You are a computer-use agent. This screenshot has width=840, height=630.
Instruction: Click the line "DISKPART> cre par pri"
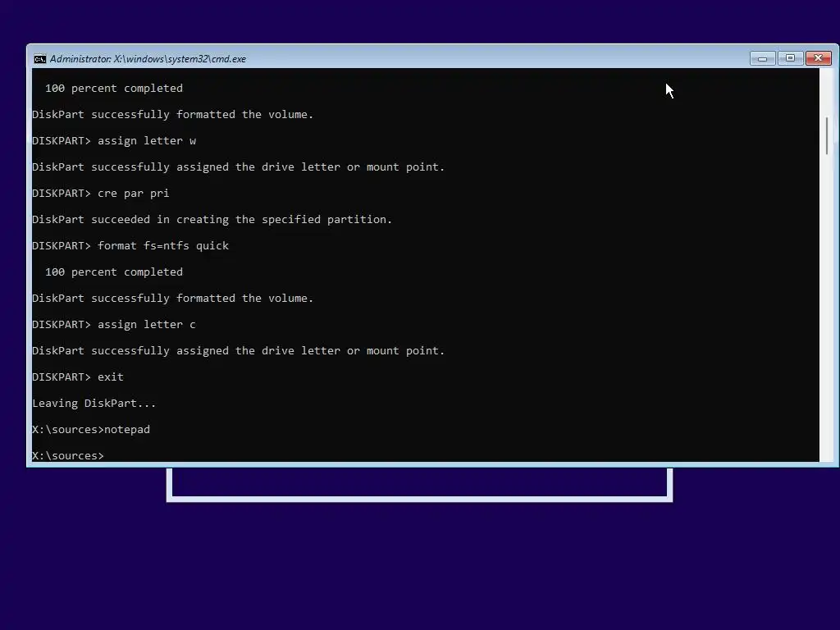point(101,194)
